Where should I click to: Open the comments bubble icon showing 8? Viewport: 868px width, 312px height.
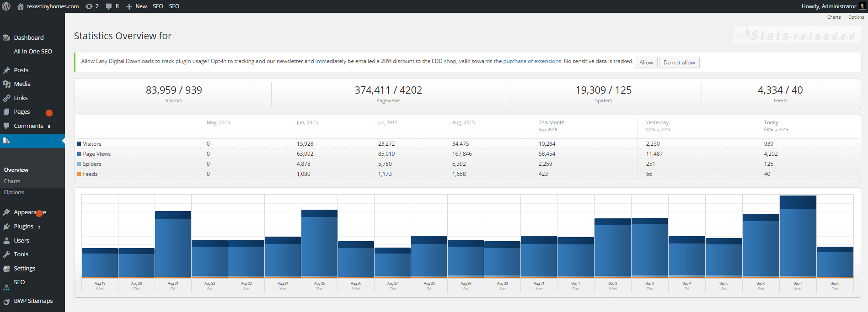[x=109, y=6]
